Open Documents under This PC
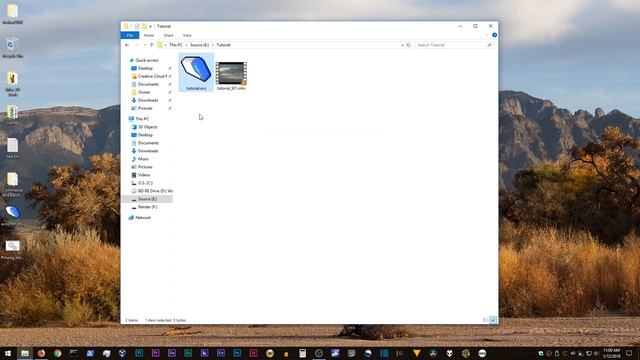 click(148, 143)
